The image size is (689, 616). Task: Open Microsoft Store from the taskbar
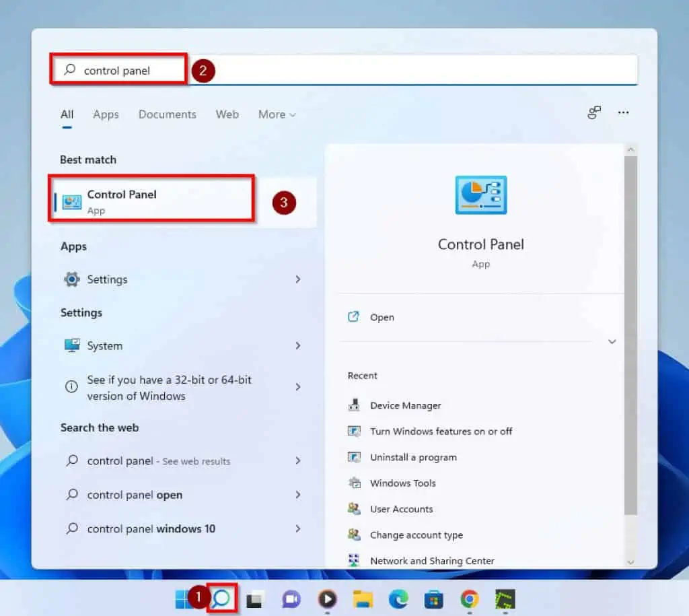(x=433, y=599)
